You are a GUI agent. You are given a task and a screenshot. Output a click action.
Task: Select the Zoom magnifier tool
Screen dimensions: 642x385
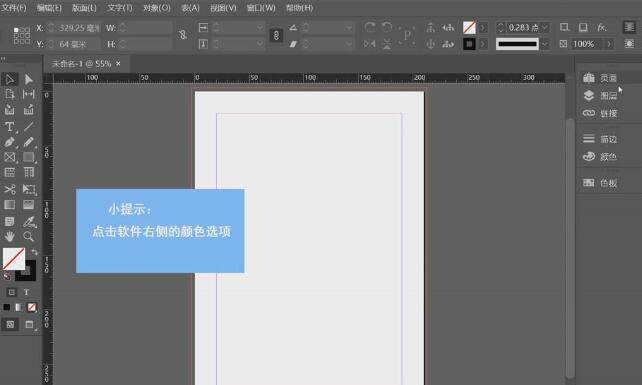coord(28,236)
